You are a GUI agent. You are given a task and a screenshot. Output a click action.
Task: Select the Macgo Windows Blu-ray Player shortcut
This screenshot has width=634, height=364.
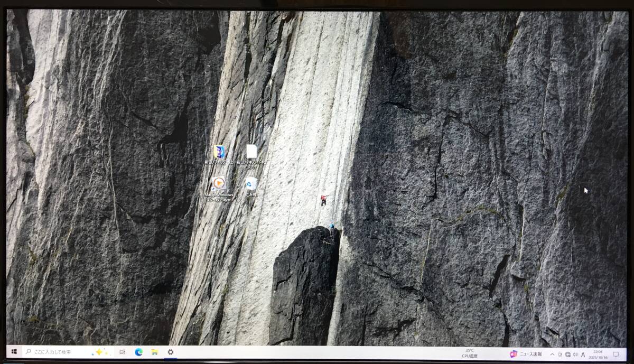tap(219, 189)
